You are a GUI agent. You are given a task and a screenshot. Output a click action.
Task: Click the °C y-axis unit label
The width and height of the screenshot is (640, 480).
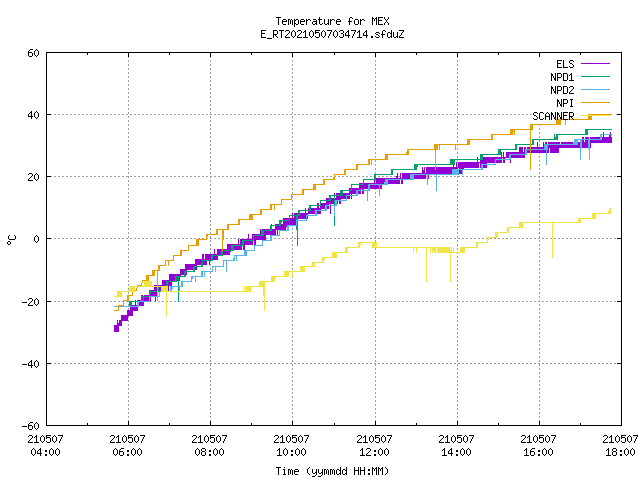11,240
